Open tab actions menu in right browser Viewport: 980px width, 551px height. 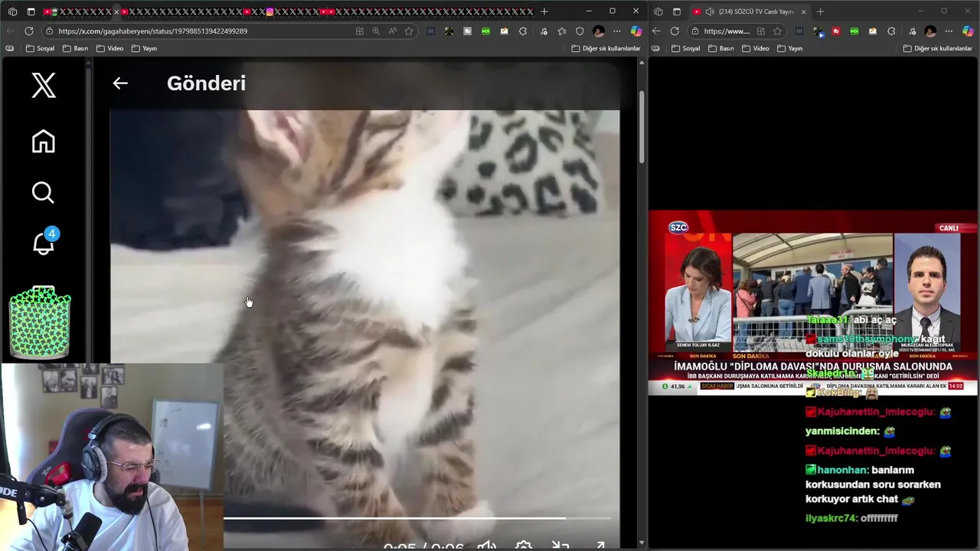677,11
